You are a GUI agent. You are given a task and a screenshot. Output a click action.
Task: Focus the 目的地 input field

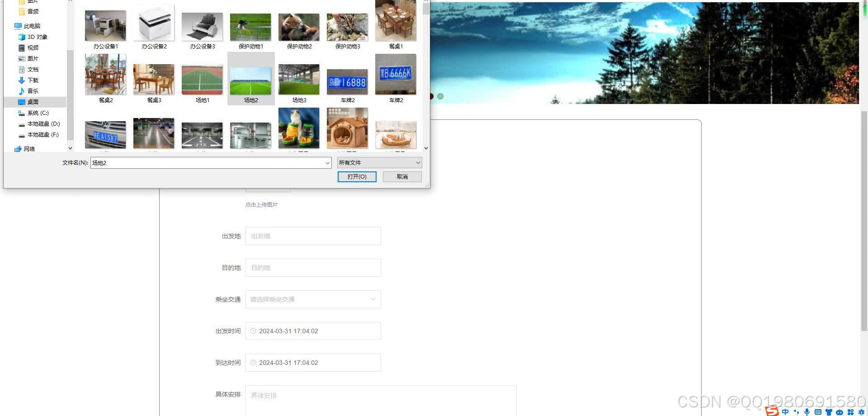(313, 268)
